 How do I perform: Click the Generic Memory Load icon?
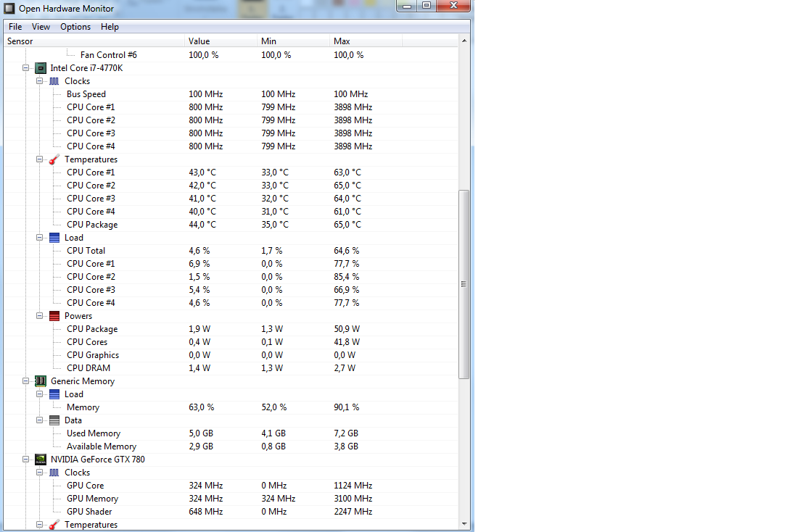(54, 394)
